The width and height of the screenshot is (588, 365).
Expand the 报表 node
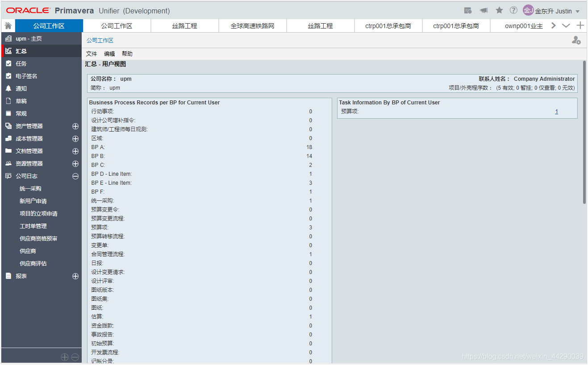tap(75, 276)
